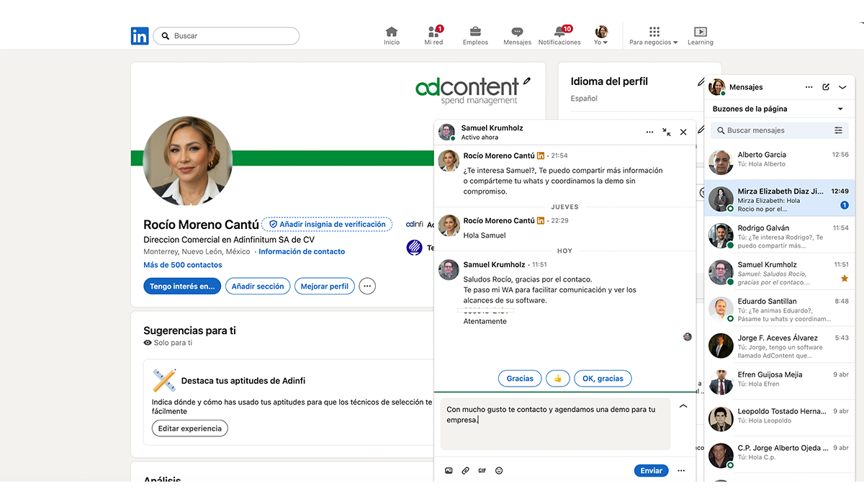
Task: Click the Buscar mensajes field
Action: click(x=770, y=130)
